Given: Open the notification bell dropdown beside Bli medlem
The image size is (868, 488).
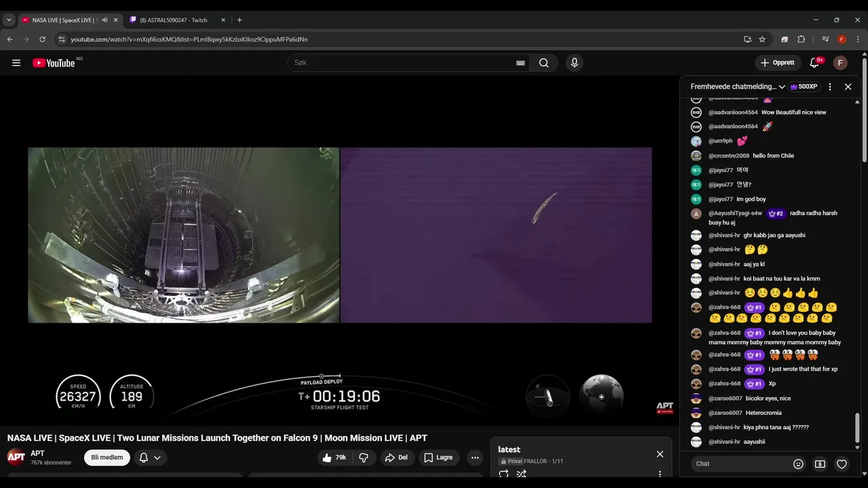Looking at the screenshot, I should 150,457.
